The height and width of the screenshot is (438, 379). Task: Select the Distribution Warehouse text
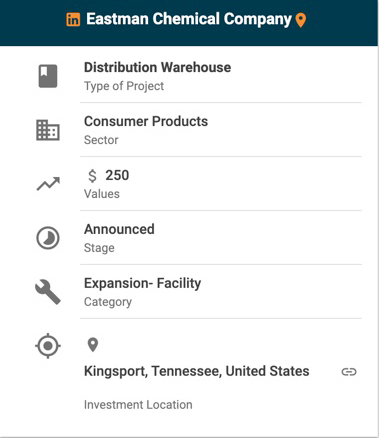157,67
